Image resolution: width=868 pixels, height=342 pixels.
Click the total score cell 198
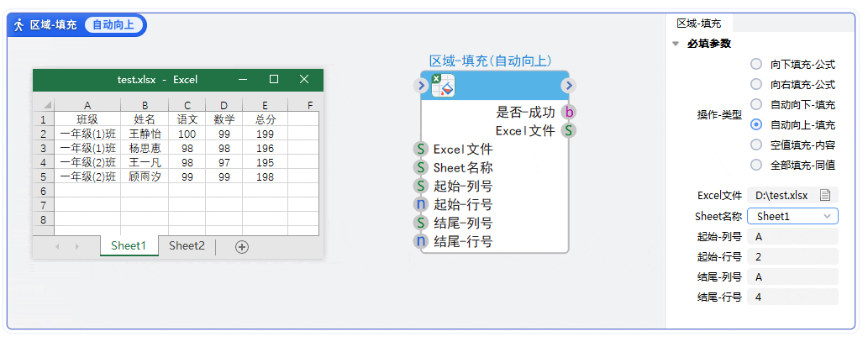[266, 176]
